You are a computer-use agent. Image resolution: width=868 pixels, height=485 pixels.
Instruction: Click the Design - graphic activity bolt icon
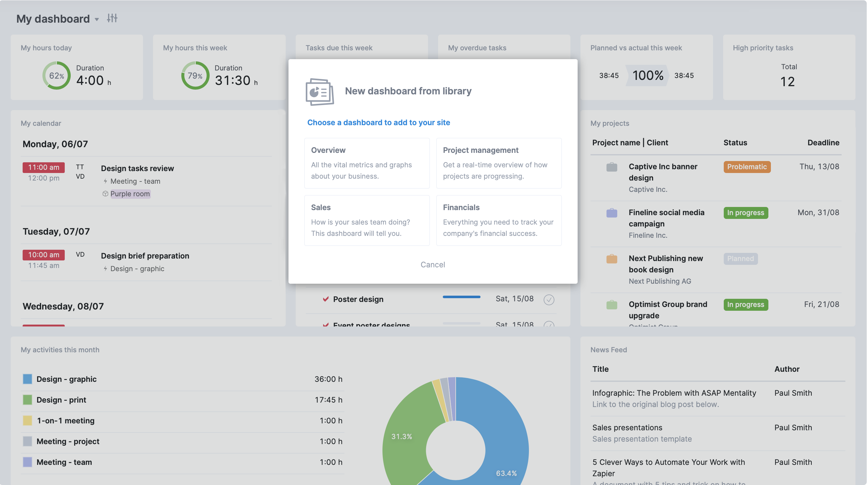pos(105,269)
